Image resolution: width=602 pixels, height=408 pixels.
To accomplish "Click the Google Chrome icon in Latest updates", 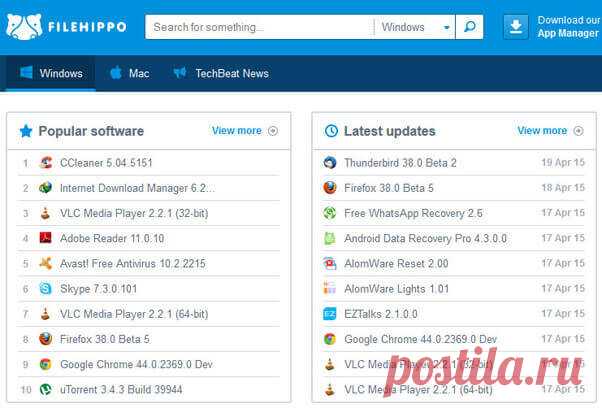I will [330, 339].
